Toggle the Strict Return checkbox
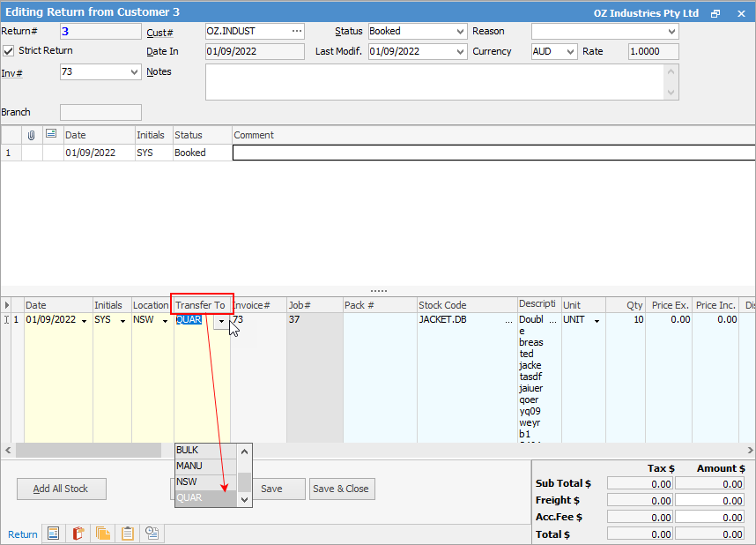Viewport: 756px width, 545px height. pyautogui.click(x=9, y=51)
